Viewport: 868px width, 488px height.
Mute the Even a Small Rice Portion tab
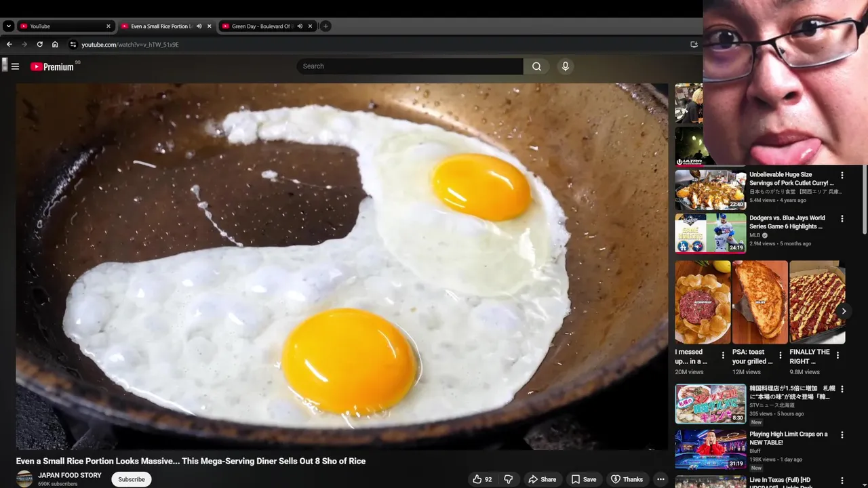point(199,26)
